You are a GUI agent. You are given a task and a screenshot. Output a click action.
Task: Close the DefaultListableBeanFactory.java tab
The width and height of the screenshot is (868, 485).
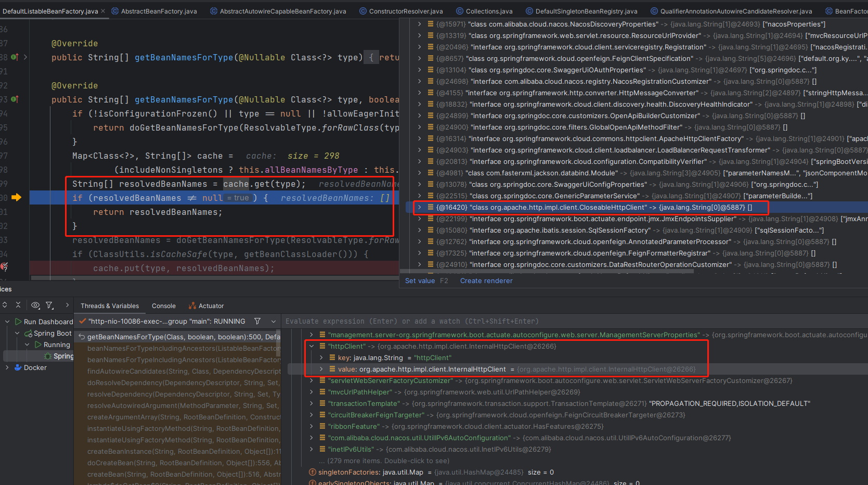(x=103, y=11)
